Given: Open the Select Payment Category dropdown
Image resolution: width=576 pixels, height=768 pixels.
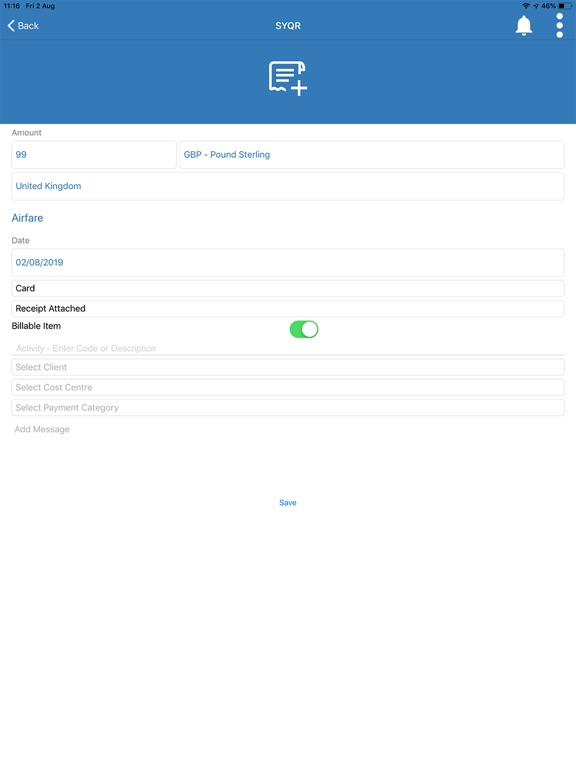Looking at the screenshot, I should (288, 408).
